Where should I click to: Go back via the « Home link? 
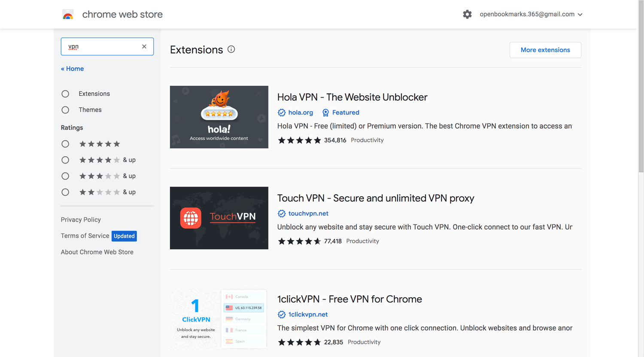click(72, 69)
